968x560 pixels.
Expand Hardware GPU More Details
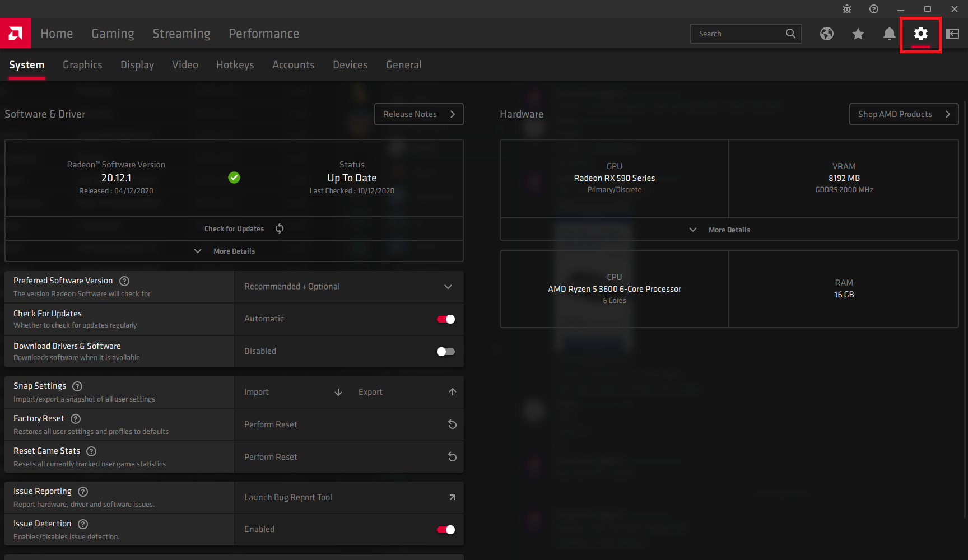tap(729, 230)
